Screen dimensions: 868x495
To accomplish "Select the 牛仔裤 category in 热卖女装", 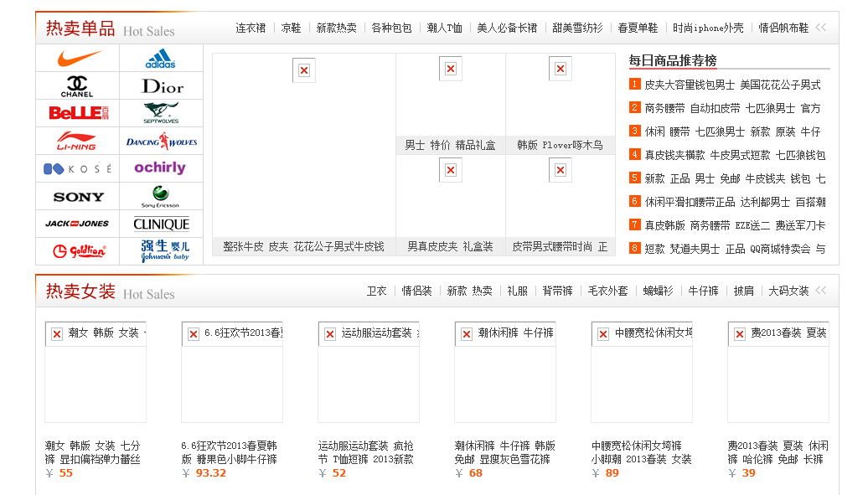I will coord(703,291).
